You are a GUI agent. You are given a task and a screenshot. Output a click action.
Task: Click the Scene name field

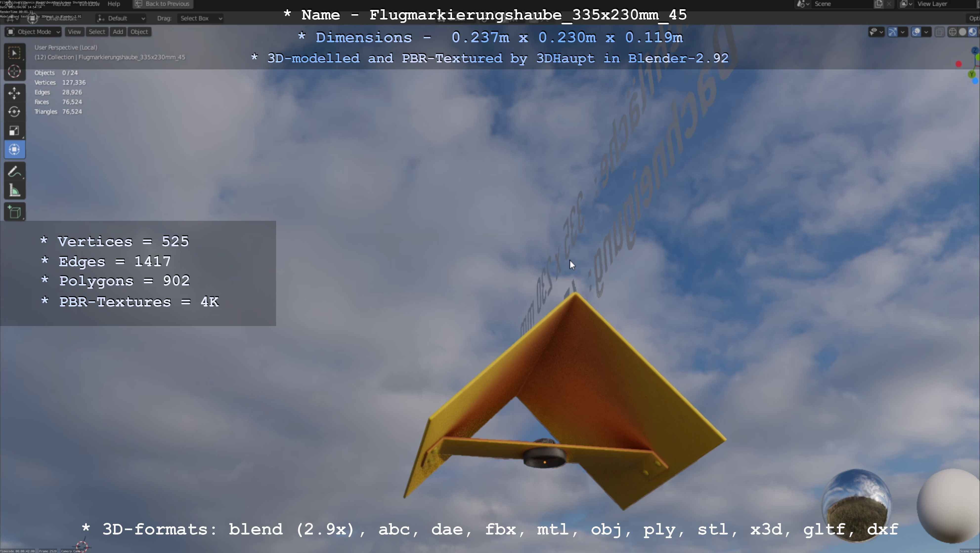842,4
